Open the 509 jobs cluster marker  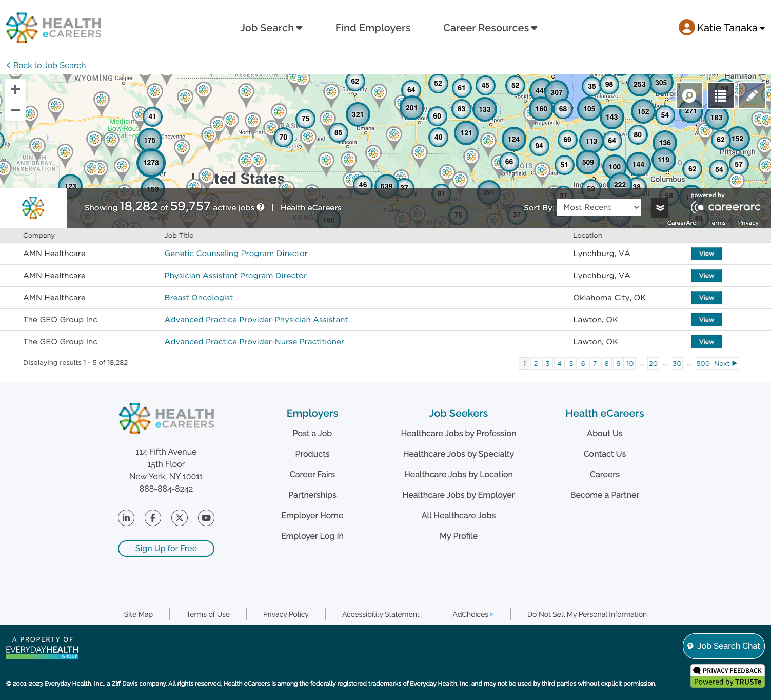(588, 162)
